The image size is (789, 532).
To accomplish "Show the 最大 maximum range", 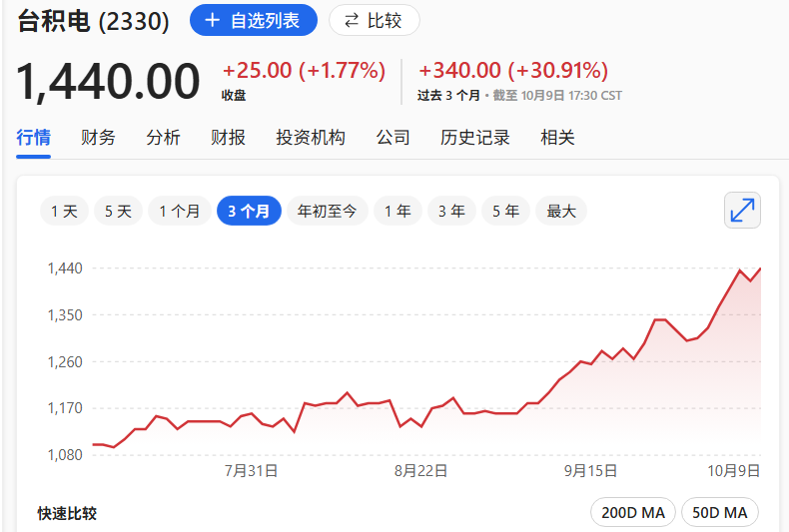I will click(x=560, y=211).
